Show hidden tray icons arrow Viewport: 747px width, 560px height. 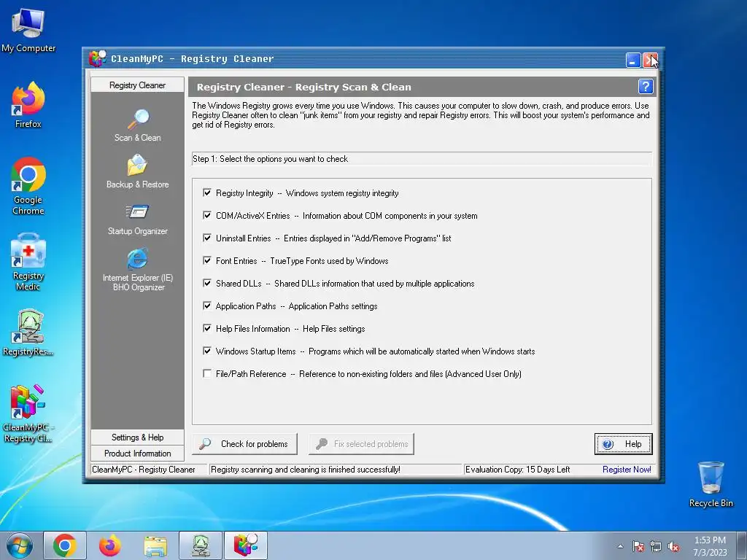(x=620, y=547)
